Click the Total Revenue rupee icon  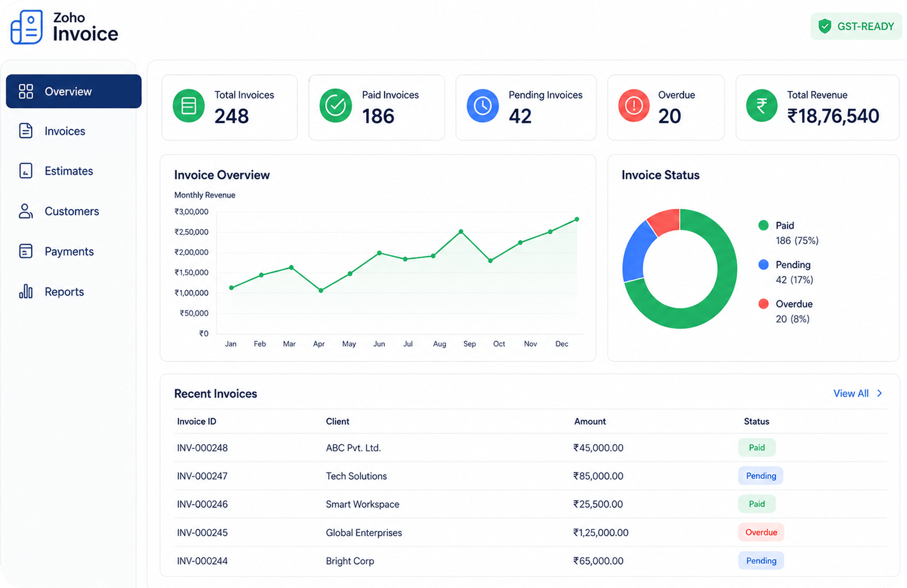762,105
